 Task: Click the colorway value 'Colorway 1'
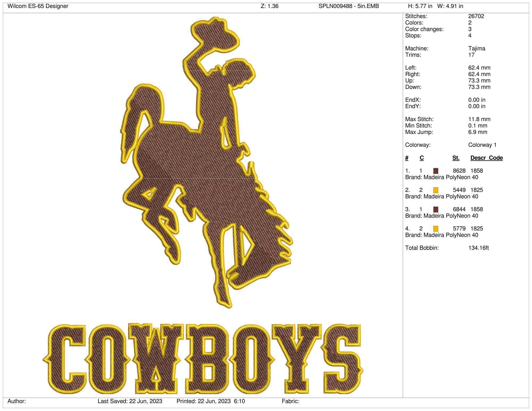click(x=482, y=145)
